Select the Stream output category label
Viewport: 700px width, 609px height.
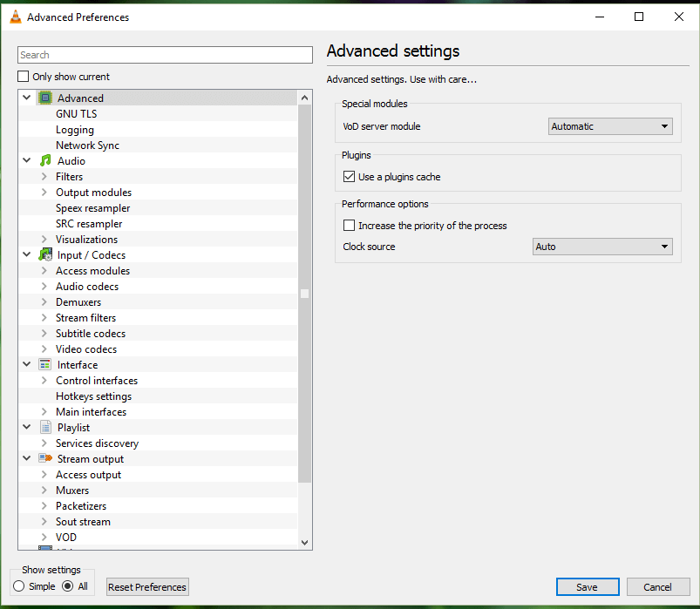91,459
